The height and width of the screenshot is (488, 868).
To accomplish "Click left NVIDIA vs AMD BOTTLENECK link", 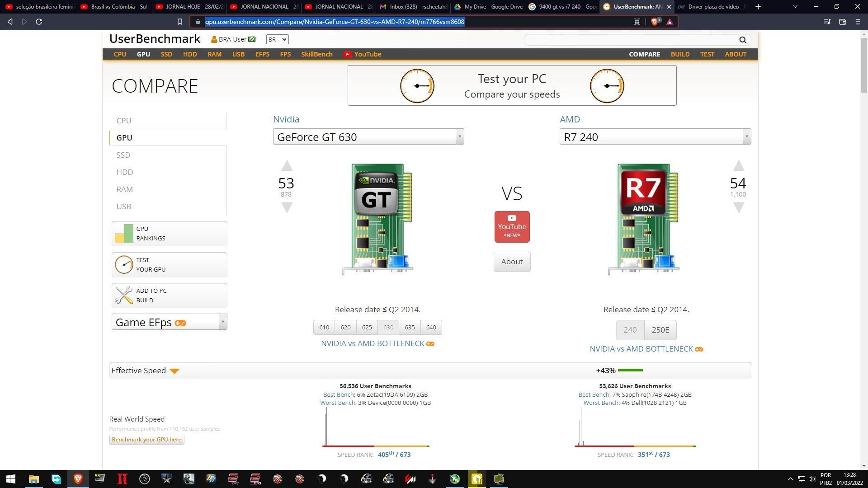I will pyautogui.click(x=377, y=344).
